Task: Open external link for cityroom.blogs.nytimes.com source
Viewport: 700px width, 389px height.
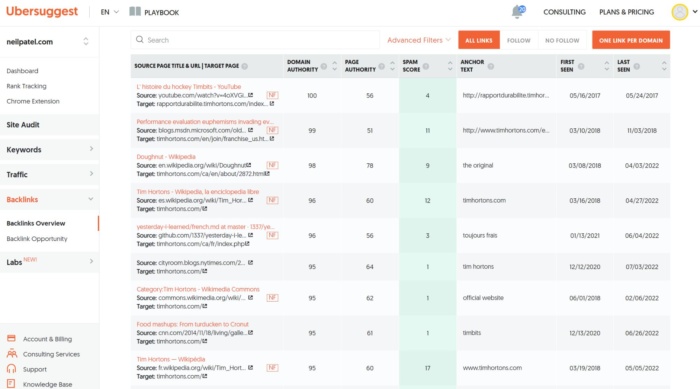Action: [x=250, y=263]
